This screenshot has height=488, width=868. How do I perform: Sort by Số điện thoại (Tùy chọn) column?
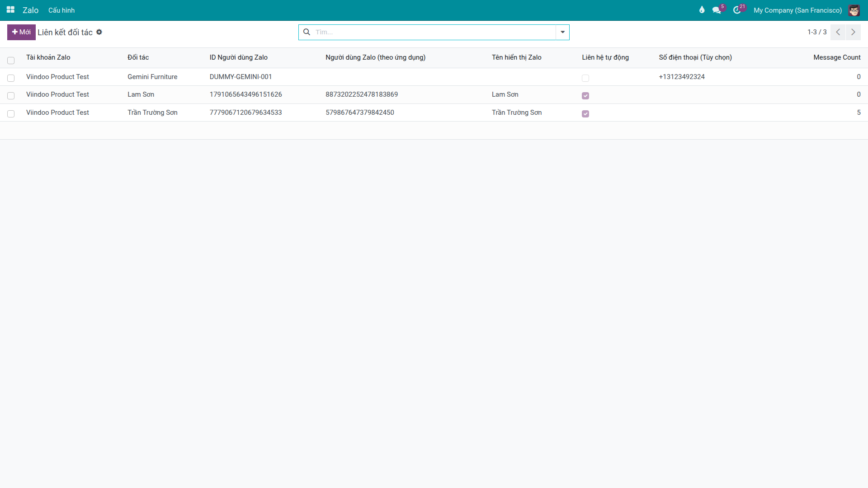pyautogui.click(x=695, y=57)
